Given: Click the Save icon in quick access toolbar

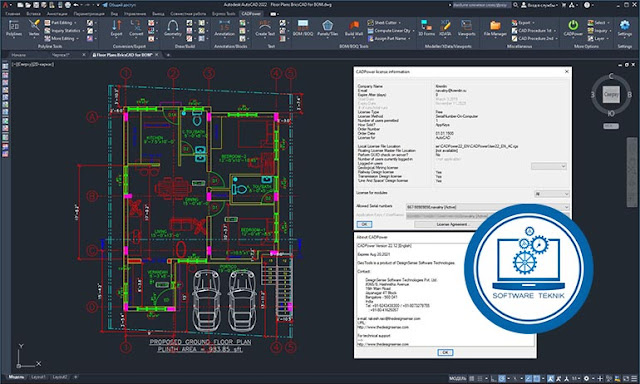Looking at the screenshot, I should point(36,5).
